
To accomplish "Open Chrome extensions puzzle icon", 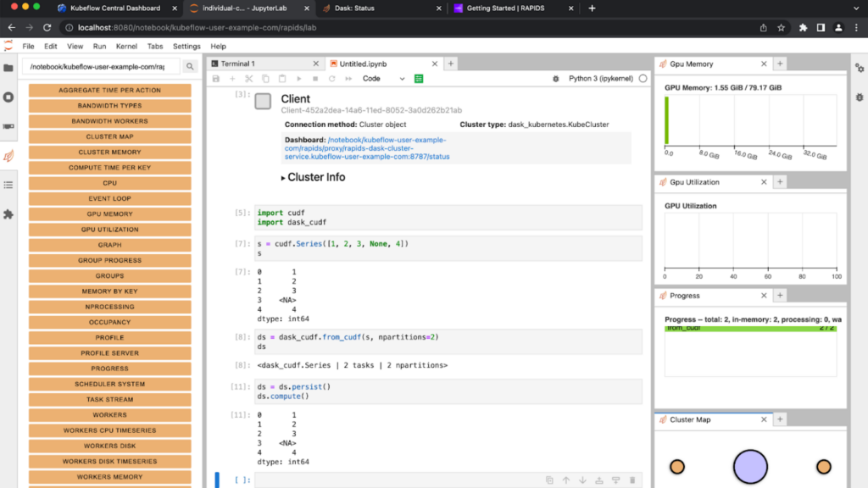I will (x=803, y=27).
